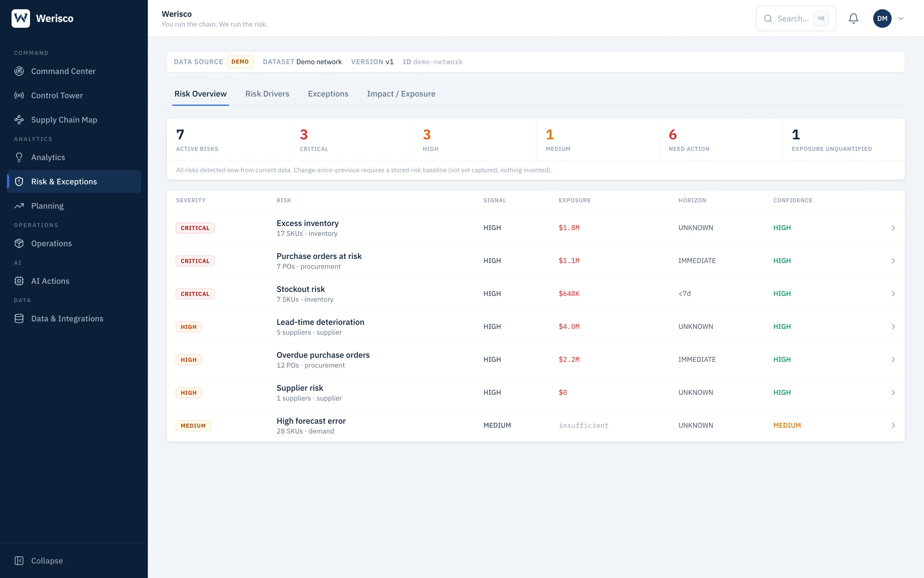
Task: Open Lead-time deterioration risk row
Action: pyautogui.click(x=536, y=327)
